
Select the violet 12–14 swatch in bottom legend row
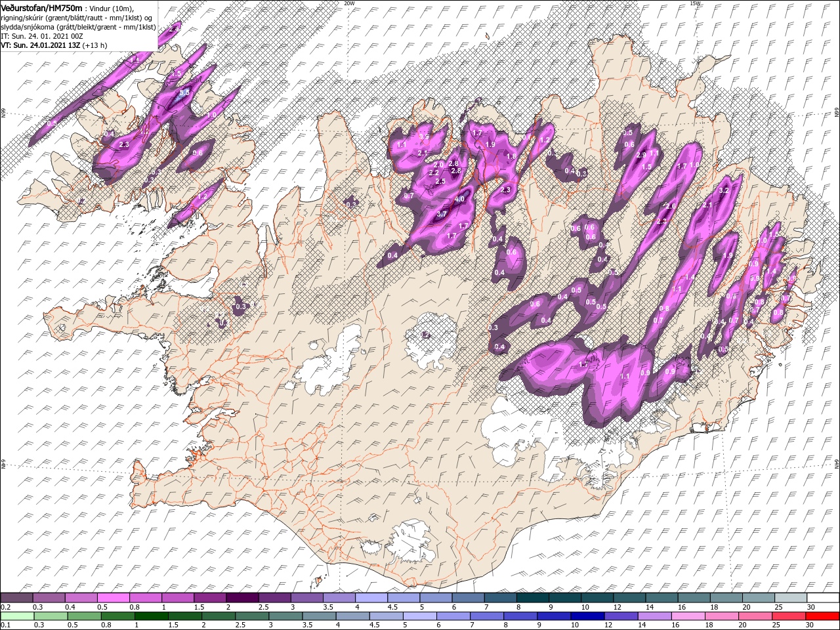click(621, 616)
